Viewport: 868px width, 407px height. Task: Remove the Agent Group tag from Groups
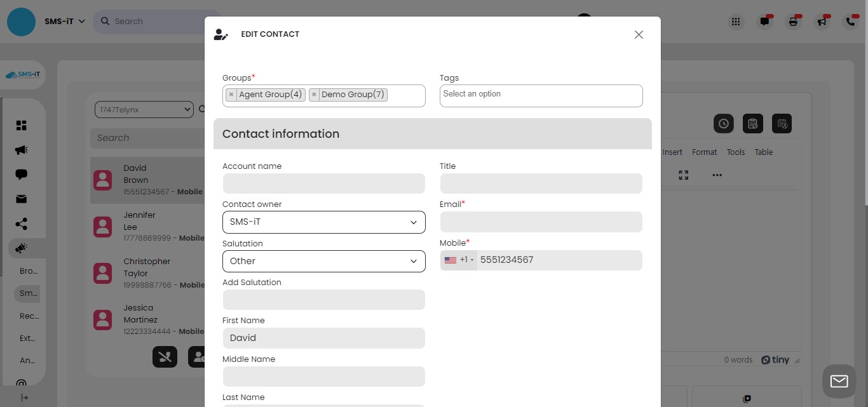pos(231,94)
